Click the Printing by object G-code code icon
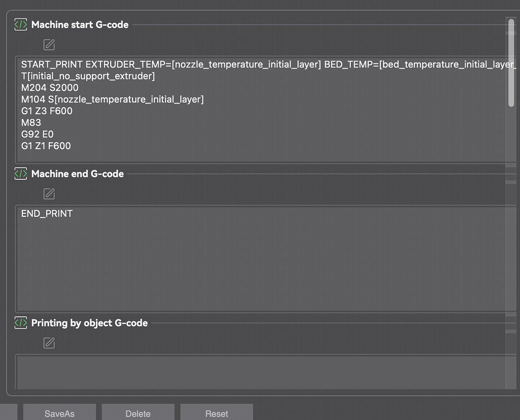This screenshot has width=520, height=420. click(20, 322)
